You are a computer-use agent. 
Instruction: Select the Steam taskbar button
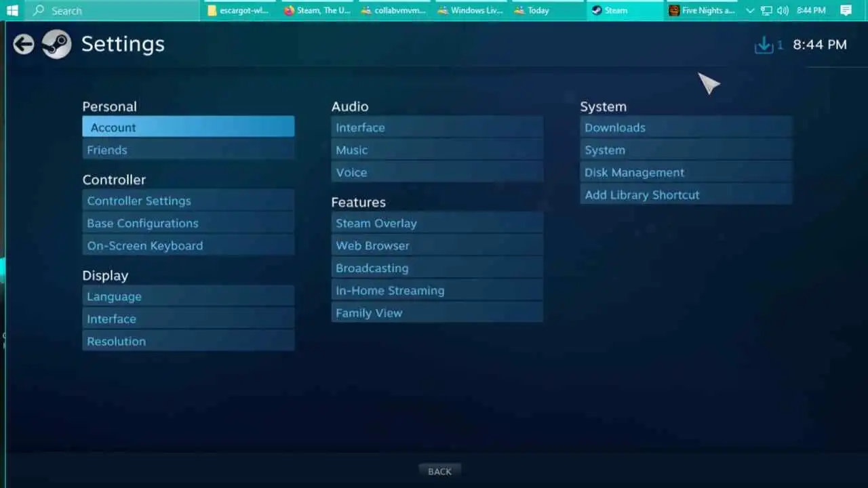tap(625, 10)
